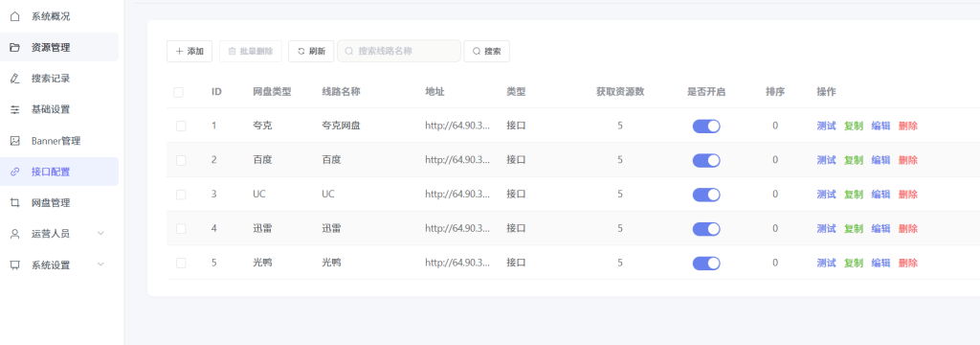
Task: Click 测试 for the 百度 row
Action: point(826,160)
